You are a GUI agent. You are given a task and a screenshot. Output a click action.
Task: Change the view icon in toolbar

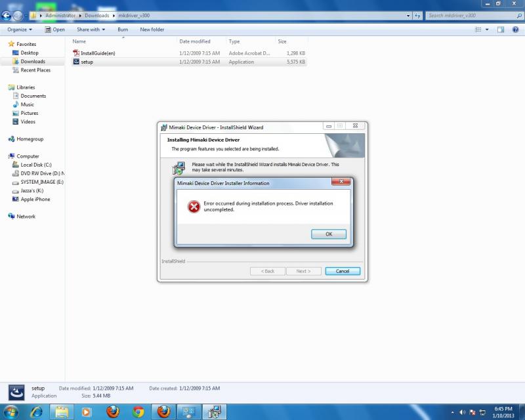click(x=478, y=30)
